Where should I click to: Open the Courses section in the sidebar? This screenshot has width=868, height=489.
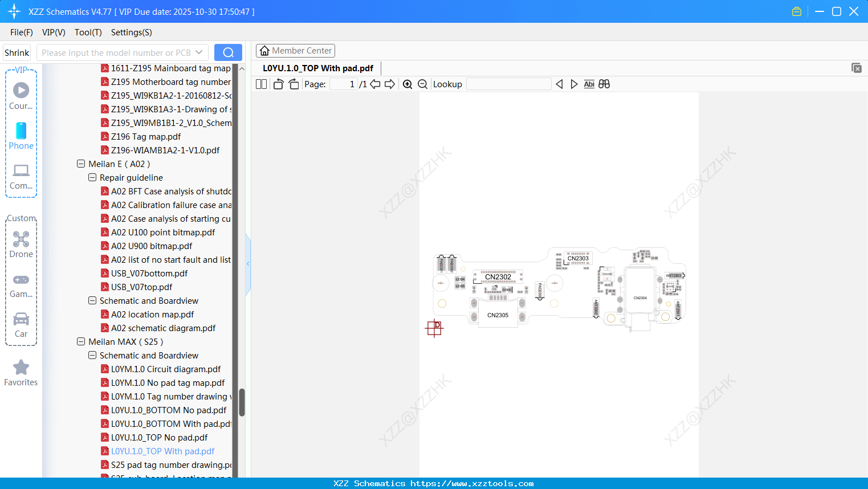pyautogui.click(x=21, y=96)
